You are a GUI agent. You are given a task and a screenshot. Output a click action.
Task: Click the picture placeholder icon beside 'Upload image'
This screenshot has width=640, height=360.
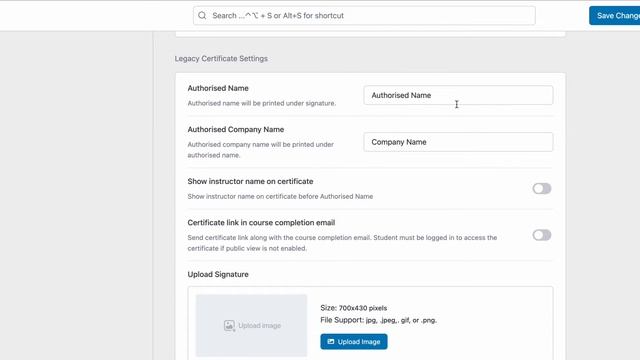pyautogui.click(x=229, y=325)
